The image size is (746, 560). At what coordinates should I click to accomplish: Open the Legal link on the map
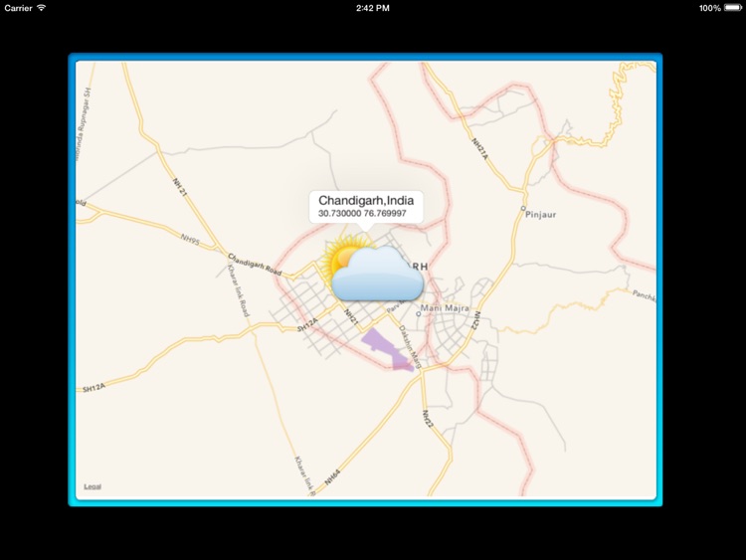point(93,486)
